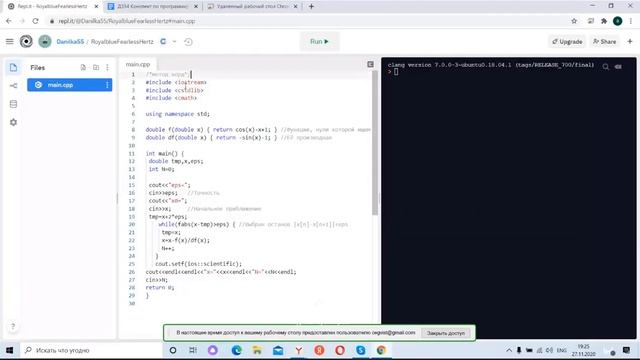This screenshot has height=360, width=640.
Task: Open the version history icon
Action: point(188,42)
